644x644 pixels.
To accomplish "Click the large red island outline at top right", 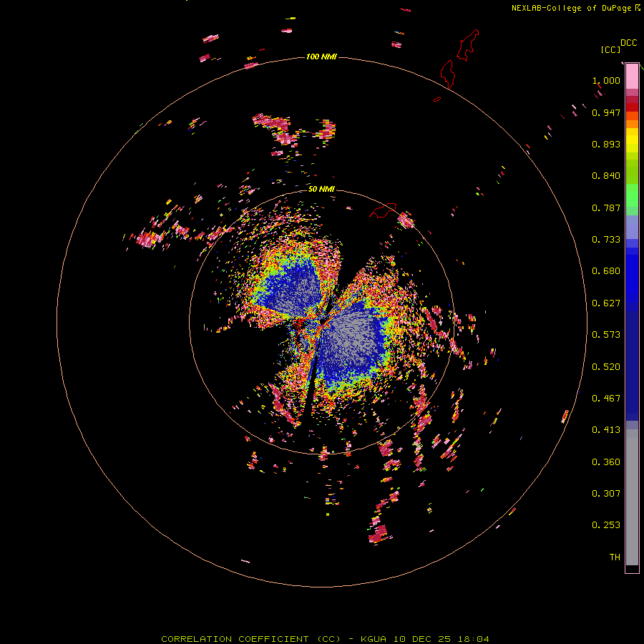I will [468, 45].
